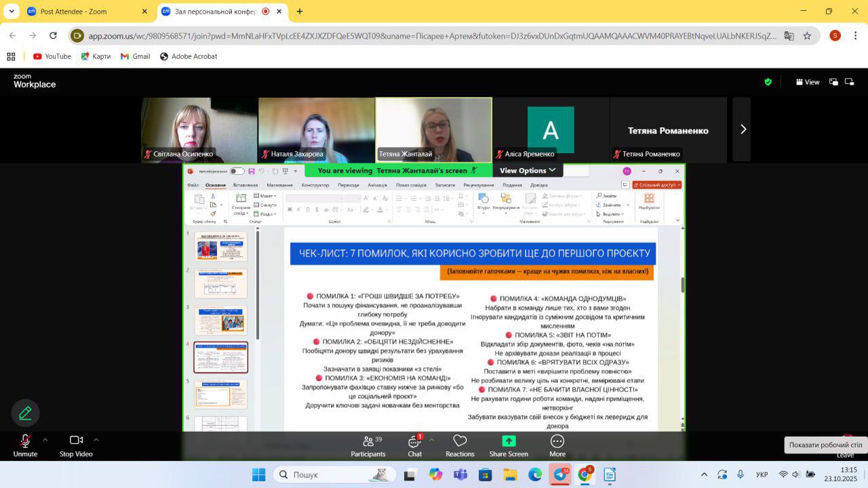This screenshot has height=488, width=868.
Task: Click the green encryption shield icon
Action: (768, 82)
